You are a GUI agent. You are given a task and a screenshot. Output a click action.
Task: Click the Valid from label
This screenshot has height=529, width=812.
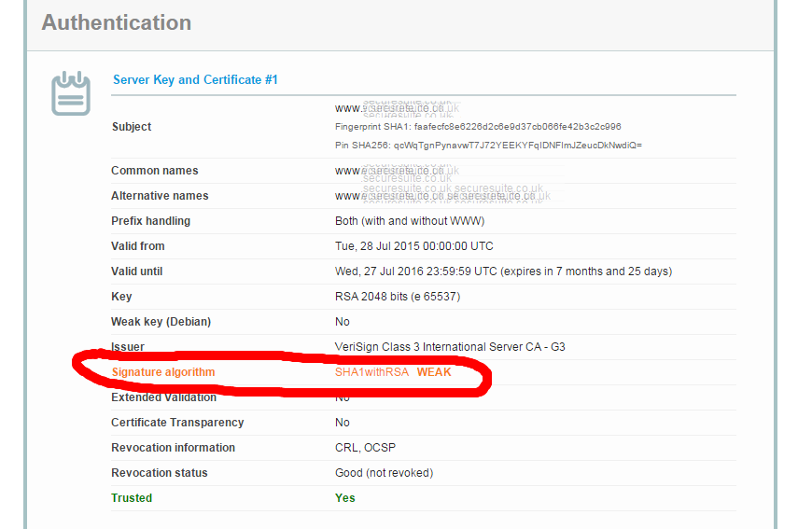(x=138, y=246)
